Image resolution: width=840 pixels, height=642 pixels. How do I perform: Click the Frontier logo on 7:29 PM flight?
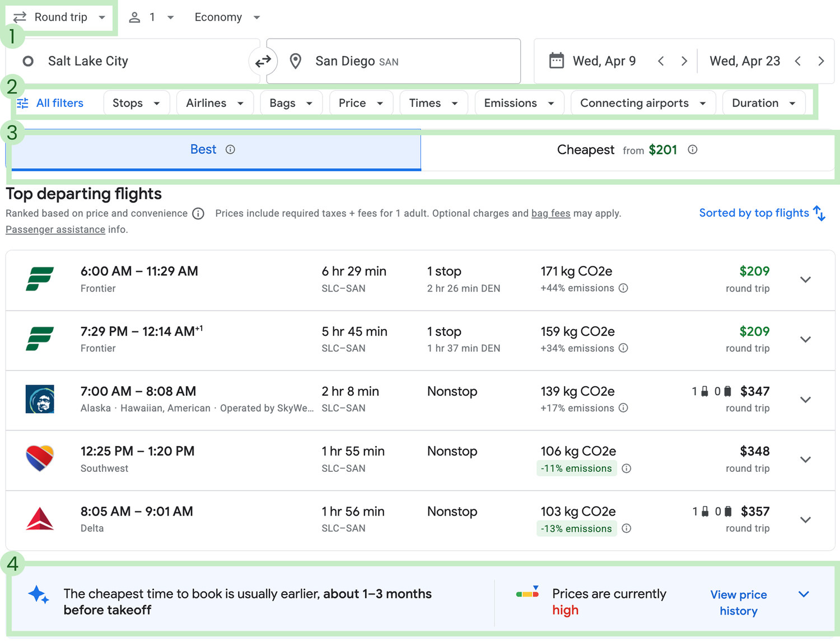pyautogui.click(x=40, y=339)
